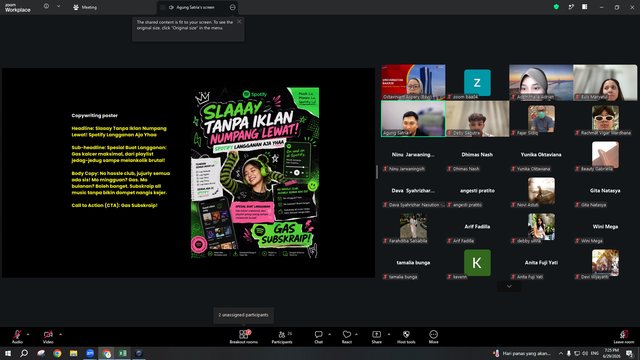Viewport: 640px width, 360px height.
Task: Click Yunika Oktaviana's name tile
Action: coord(541,155)
